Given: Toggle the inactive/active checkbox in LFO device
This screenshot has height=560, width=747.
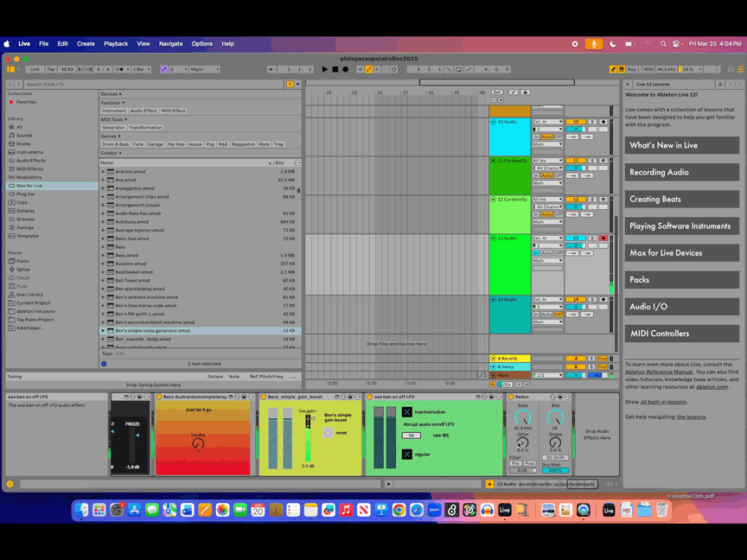Looking at the screenshot, I should (x=407, y=412).
